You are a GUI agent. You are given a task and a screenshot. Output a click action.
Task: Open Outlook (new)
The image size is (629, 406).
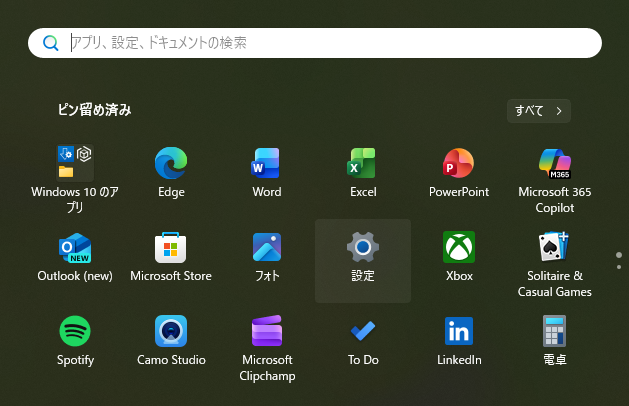pyautogui.click(x=75, y=257)
